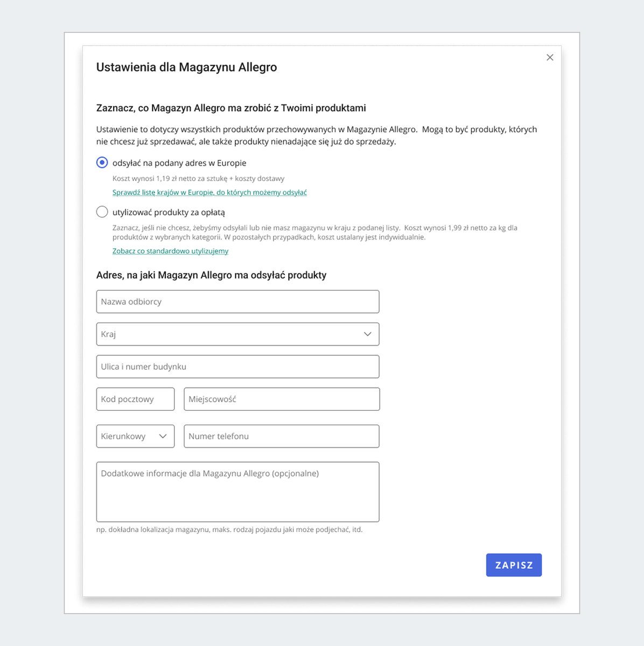Viewport: 644px width, 646px height.
Task: Click the Miejscowość input field
Action: pyautogui.click(x=282, y=399)
